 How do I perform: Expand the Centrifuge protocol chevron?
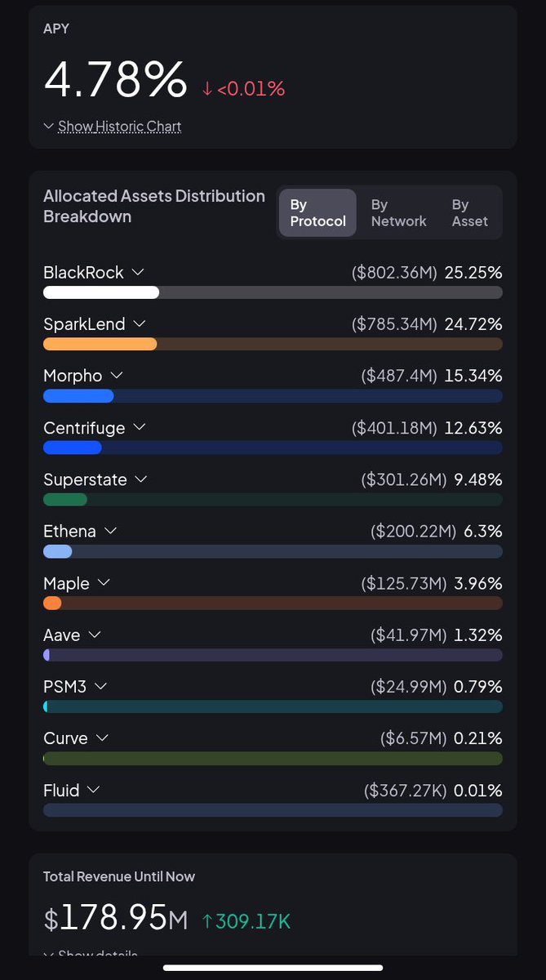(140, 427)
